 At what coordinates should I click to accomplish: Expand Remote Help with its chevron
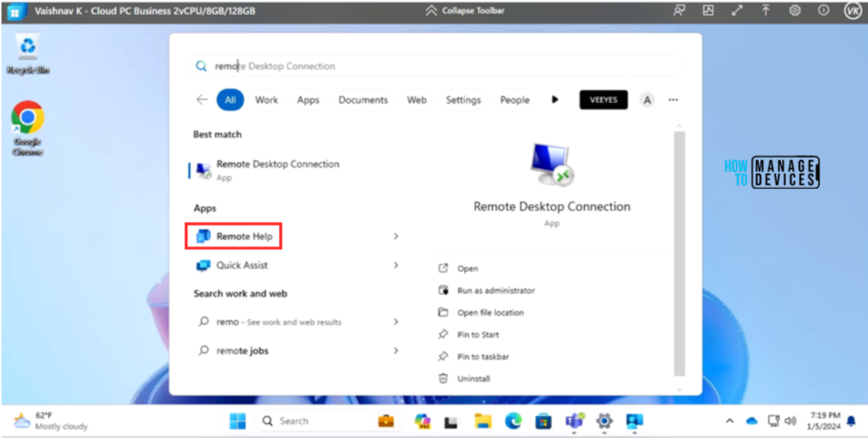click(x=396, y=236)
